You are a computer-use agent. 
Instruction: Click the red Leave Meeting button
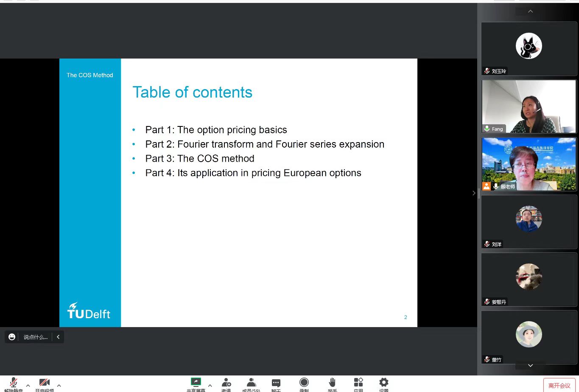559,385
